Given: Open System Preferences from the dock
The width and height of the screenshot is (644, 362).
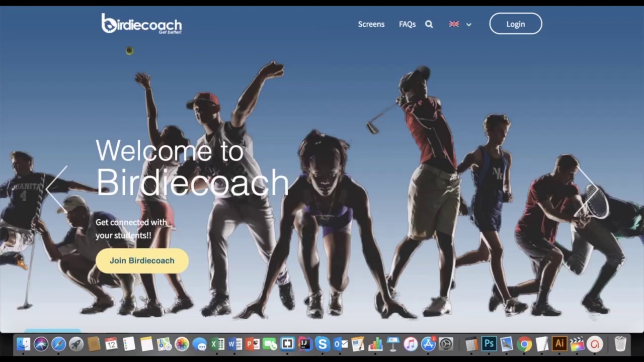Looking at the screenshot, I should click(x=446, y=344).
